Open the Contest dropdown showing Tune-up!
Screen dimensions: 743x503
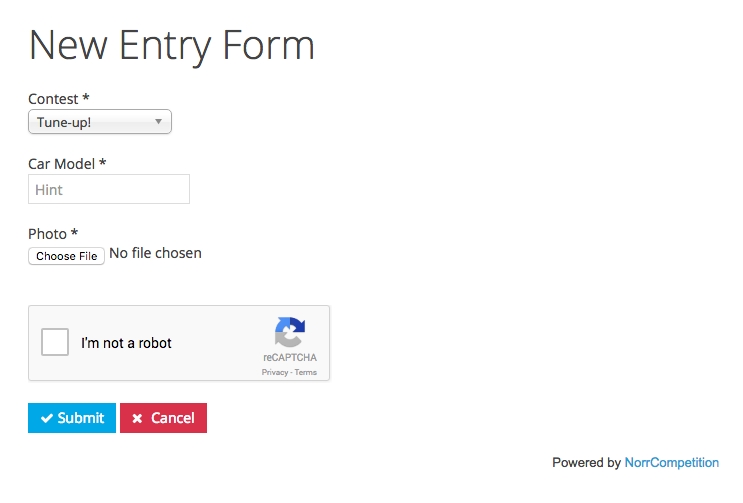99,122
